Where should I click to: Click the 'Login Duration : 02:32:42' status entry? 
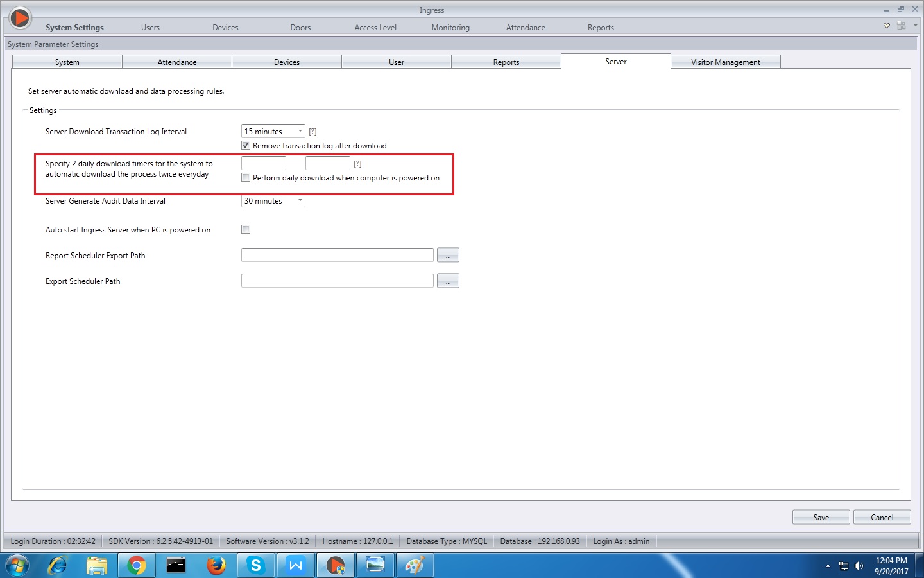point(53,541)
